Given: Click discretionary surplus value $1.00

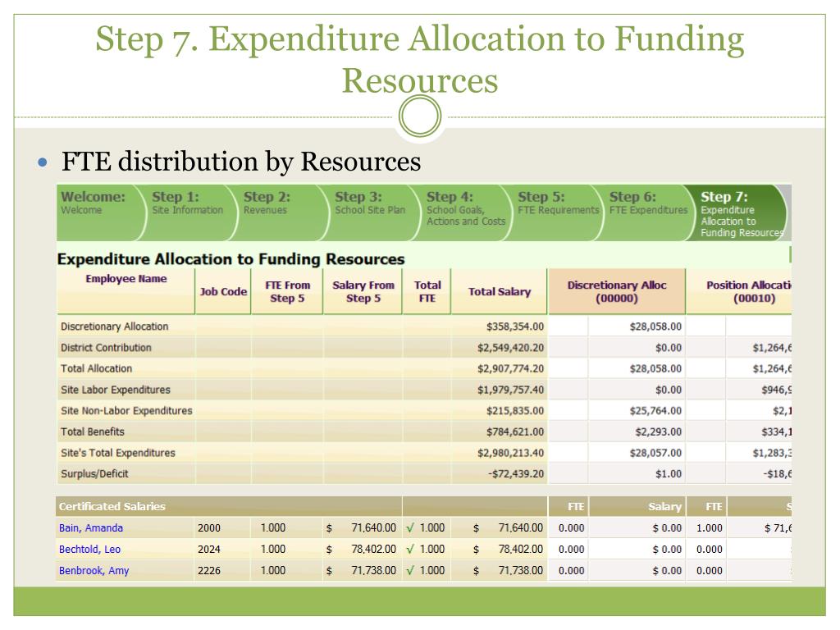Looking at the screenshot, I should pyautogui.click(x=668, y=473).
